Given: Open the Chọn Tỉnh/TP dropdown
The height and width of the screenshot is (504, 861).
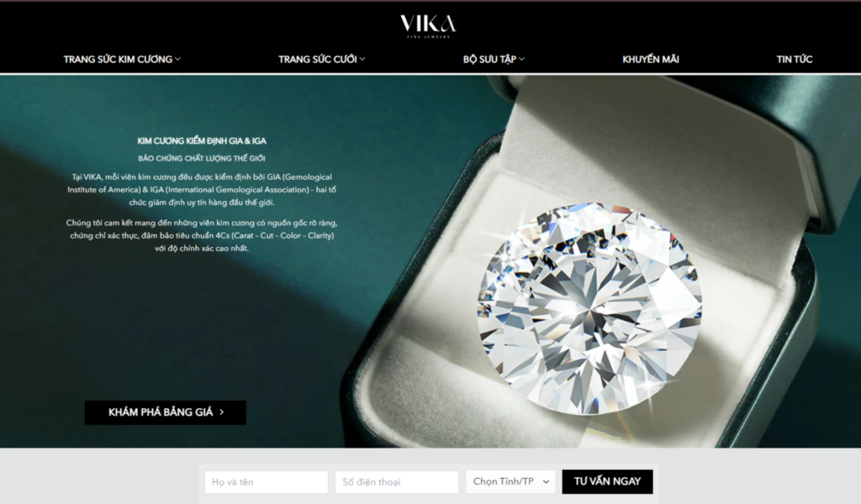Looking at the screenshot, I should 510,481.
